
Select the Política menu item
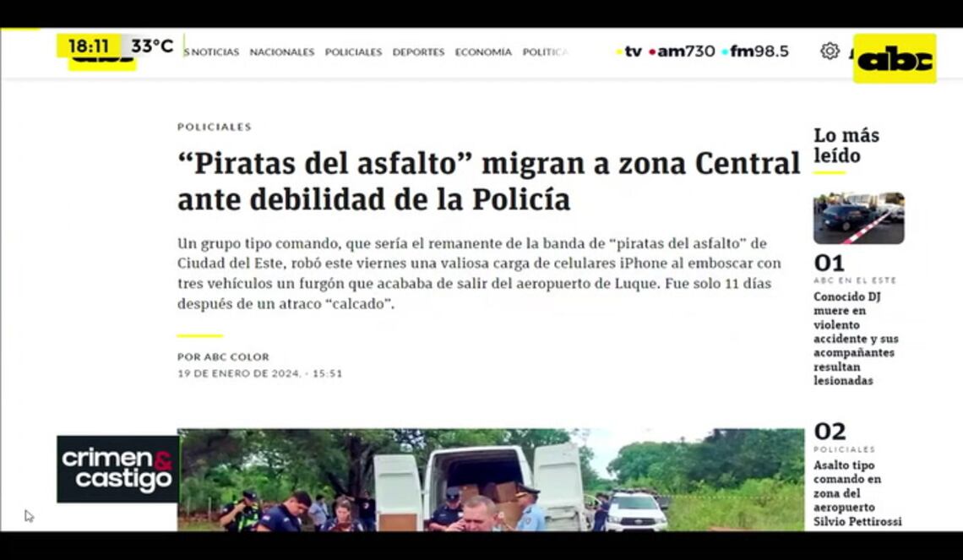pos(546,52)
